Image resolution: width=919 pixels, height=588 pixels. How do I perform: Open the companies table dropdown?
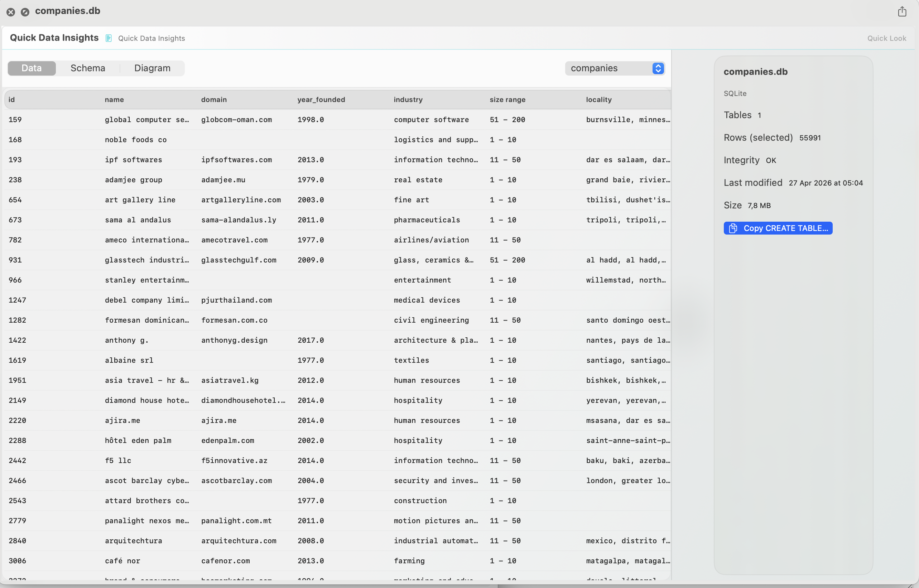615,68
